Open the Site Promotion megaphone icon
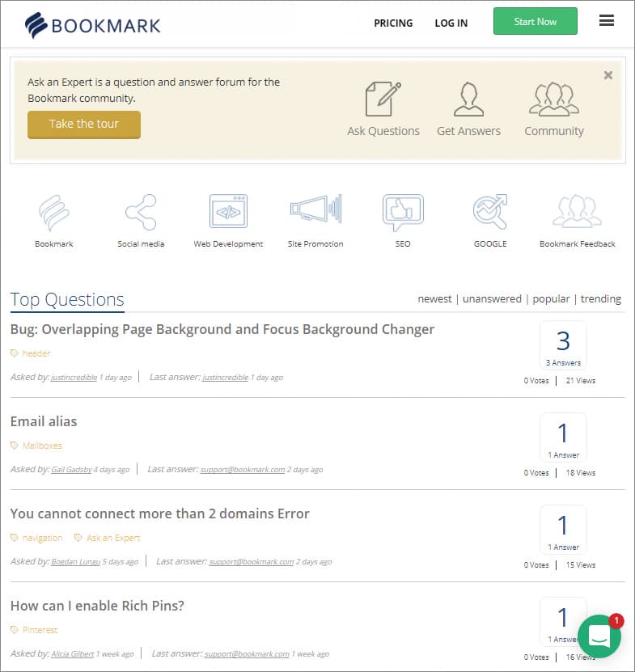This screenshot has height=672, width=635. pos(315,209)
